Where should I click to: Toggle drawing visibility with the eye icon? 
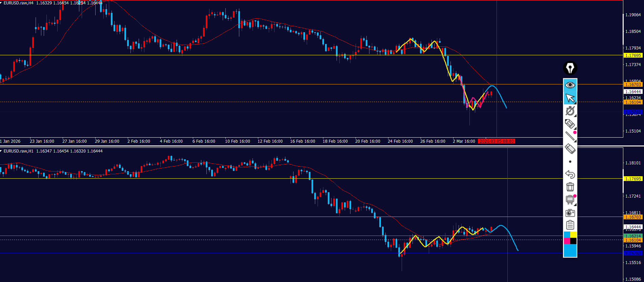570,85
